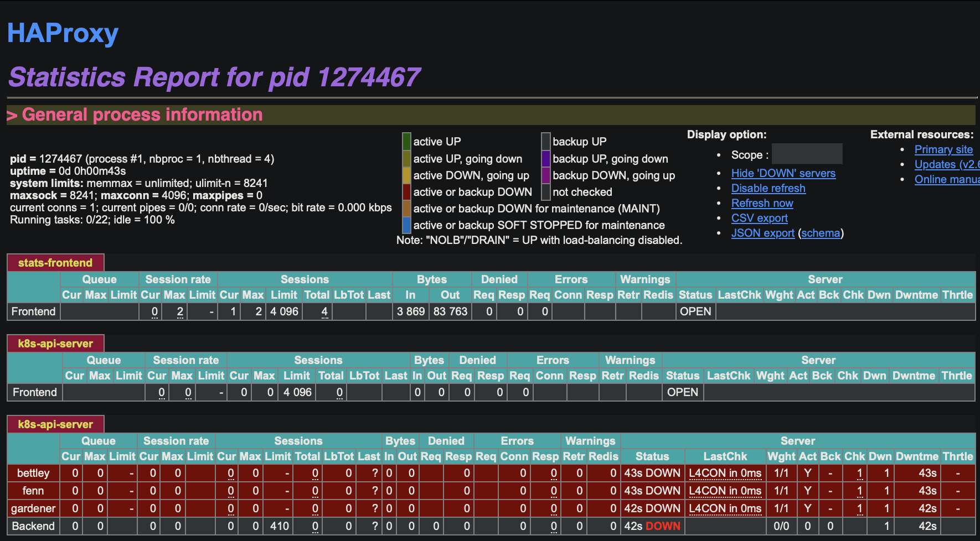The image size is (980, 541).
Task: Click the LastChk column header in backend table
Action: coord(725,456)
